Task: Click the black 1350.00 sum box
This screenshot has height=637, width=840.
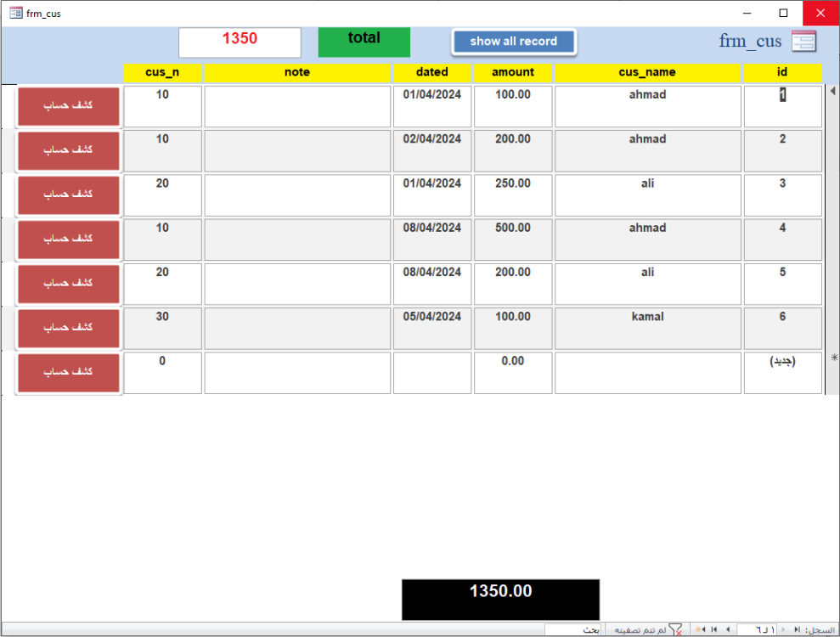Action: pos(500,600)
